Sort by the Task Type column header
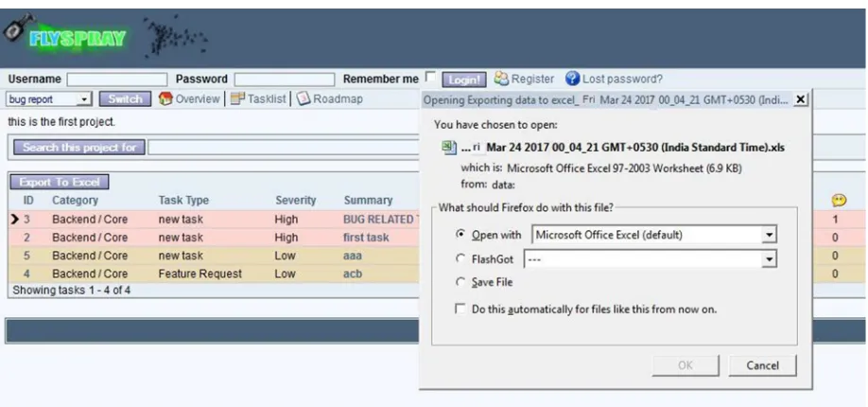 183,200
